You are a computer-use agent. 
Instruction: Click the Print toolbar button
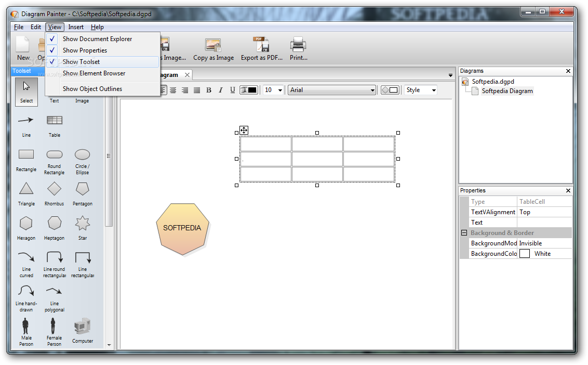tap(299, 49)
